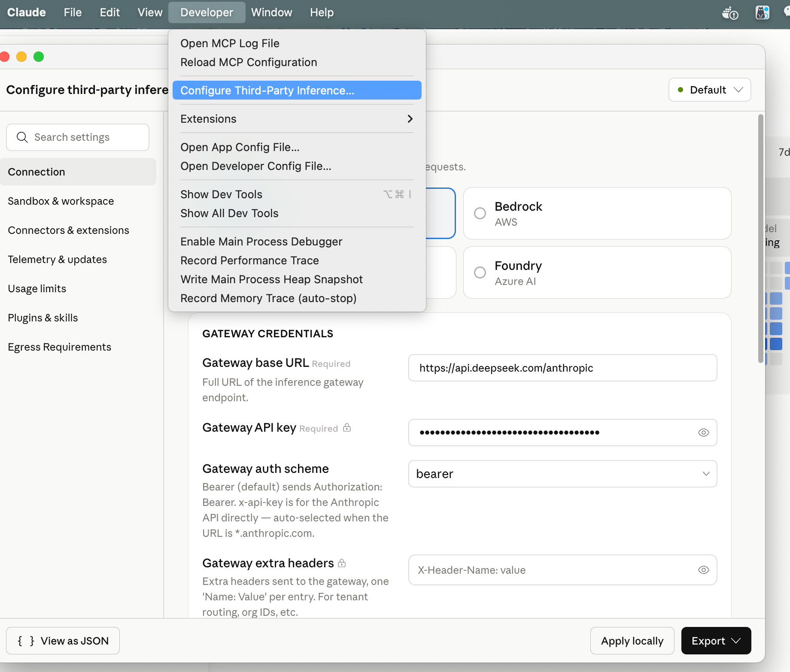Choose Open App Config File
Image resolution: width=790 pixels, height=672 pixels.
[297, 147]
